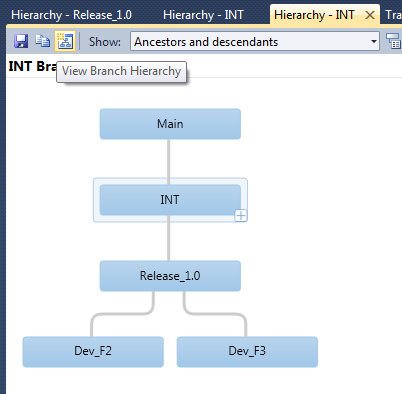Click the Copy icon in the toolbar
This screenshot has width=402, height=394.
tap(43, 41)
